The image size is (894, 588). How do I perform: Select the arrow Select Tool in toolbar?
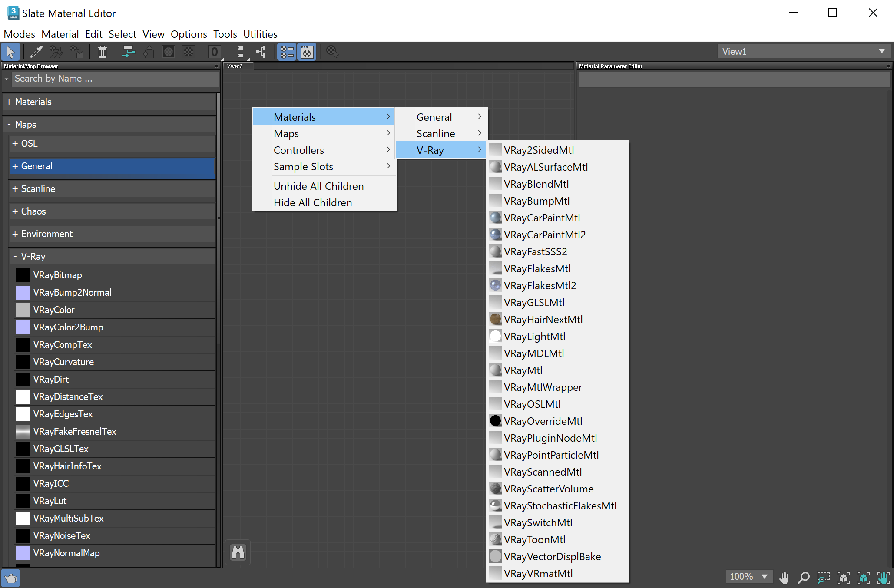pos(10,52)
